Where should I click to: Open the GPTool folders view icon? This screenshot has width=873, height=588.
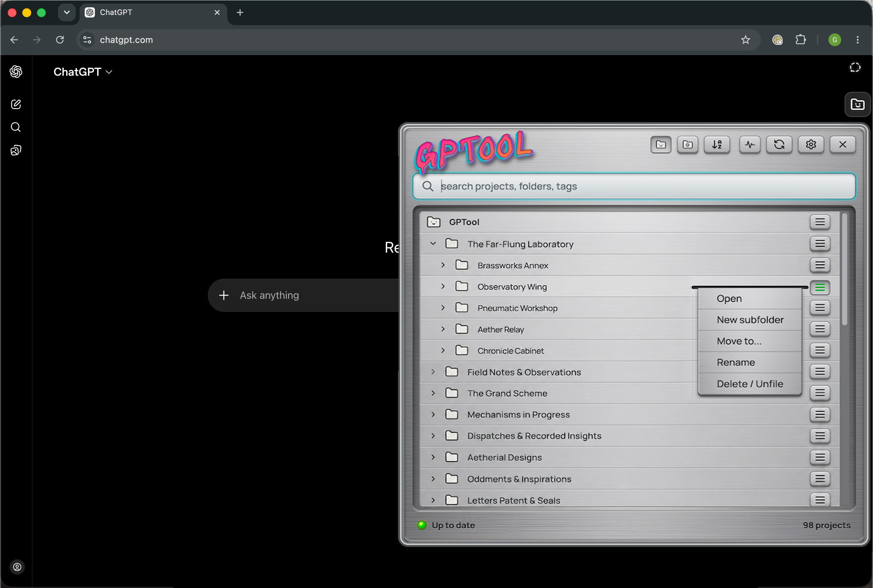[661, 144]
